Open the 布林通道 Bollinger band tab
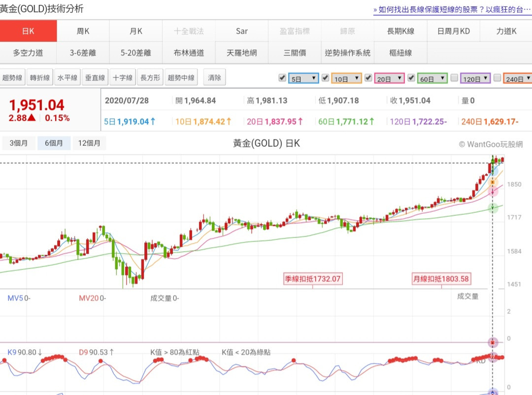532x395 pixels. tap(189, 53)
